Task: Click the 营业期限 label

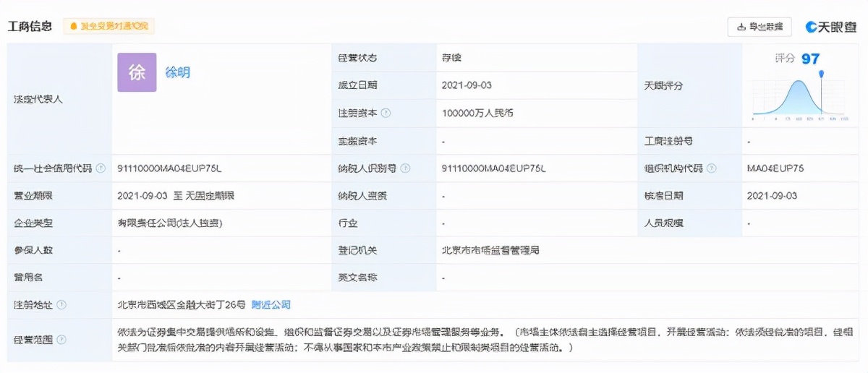Action: click(x=33, y=196)
